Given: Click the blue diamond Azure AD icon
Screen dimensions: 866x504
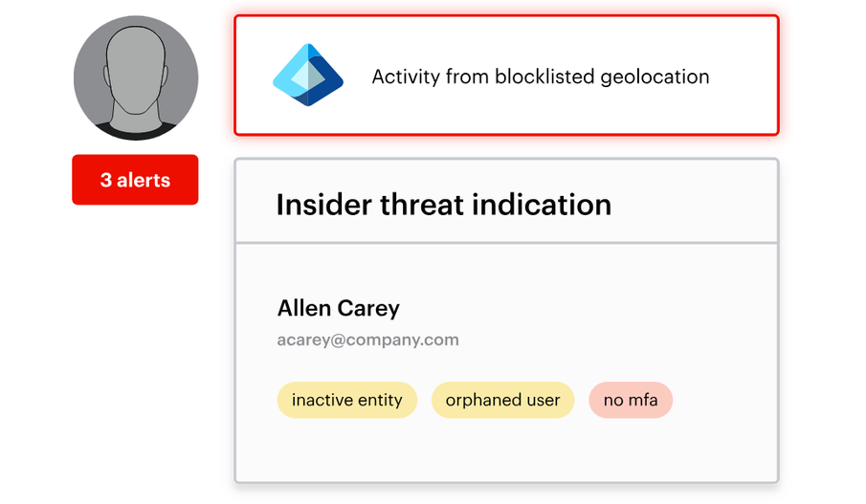Looking at the screenshot, I should pos(308,76).
